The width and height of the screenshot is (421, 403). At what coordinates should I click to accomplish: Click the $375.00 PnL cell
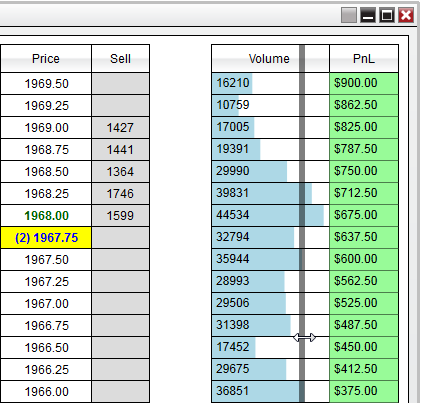coord(364,391)
